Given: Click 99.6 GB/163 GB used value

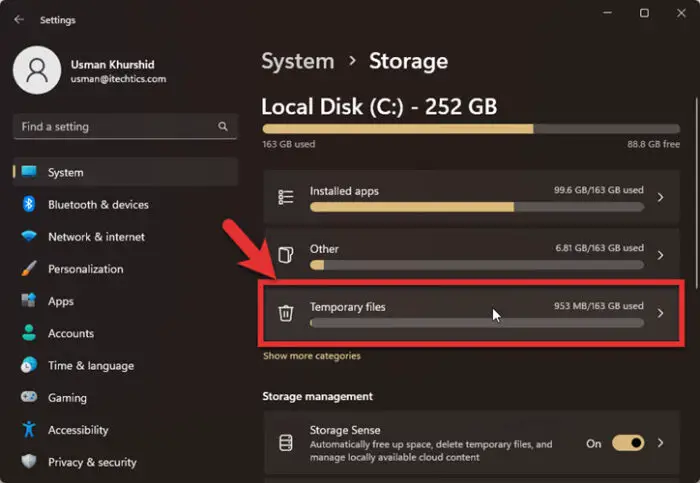Looking at the screenshot, I should point(599,190).
